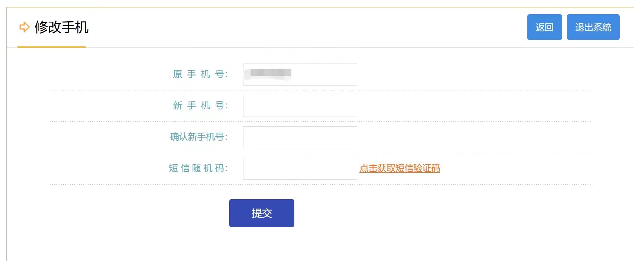Select the 确认新手机号 text field
The image size is (644, 272).
tap(300, 137)
